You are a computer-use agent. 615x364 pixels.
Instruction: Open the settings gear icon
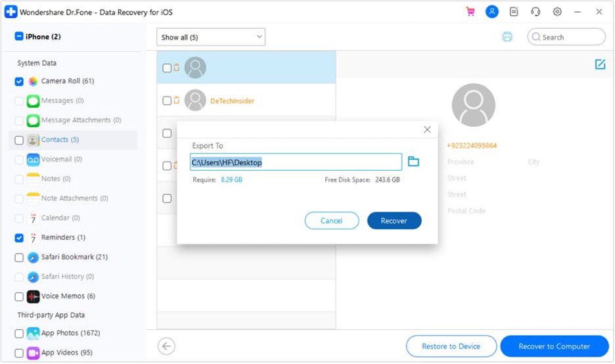coord(557,12)
